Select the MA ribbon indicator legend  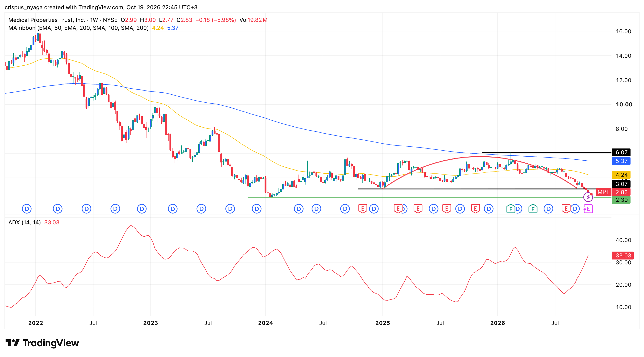click(79, 28)
